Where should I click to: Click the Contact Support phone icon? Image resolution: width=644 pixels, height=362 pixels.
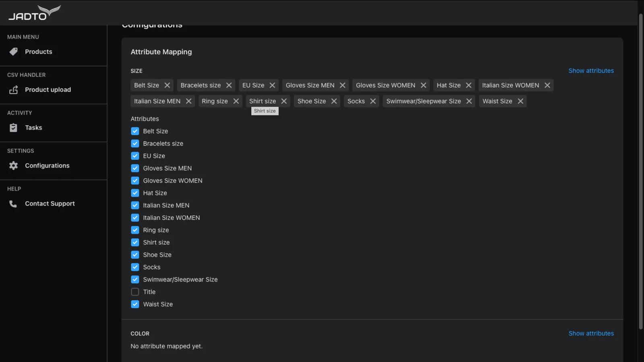13,204
